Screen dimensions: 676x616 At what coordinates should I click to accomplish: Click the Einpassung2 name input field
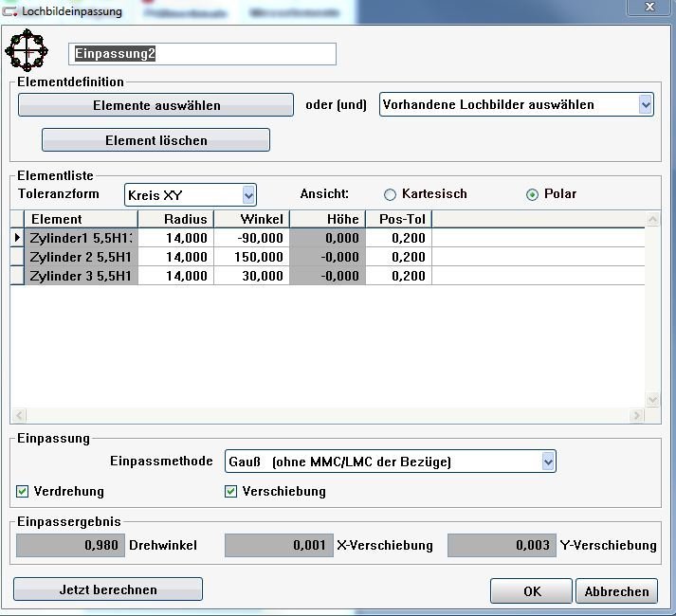(x=203, y=54)
